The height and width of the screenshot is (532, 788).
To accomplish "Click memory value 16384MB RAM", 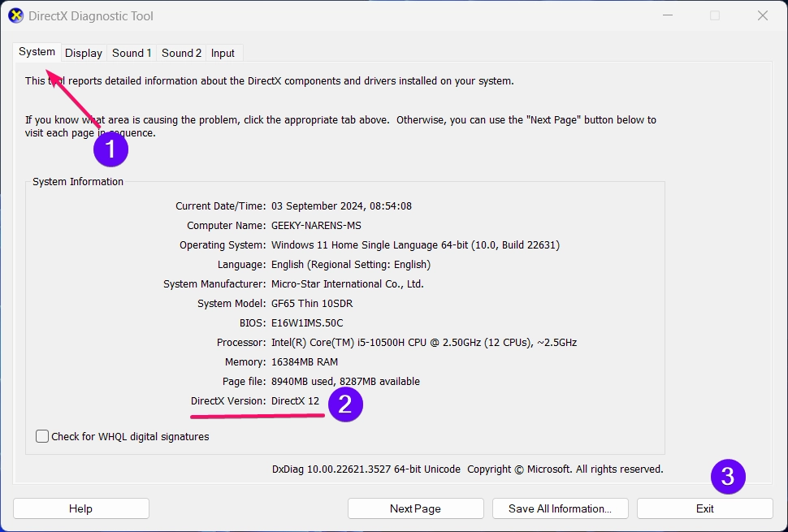I will tap(305, 361).
